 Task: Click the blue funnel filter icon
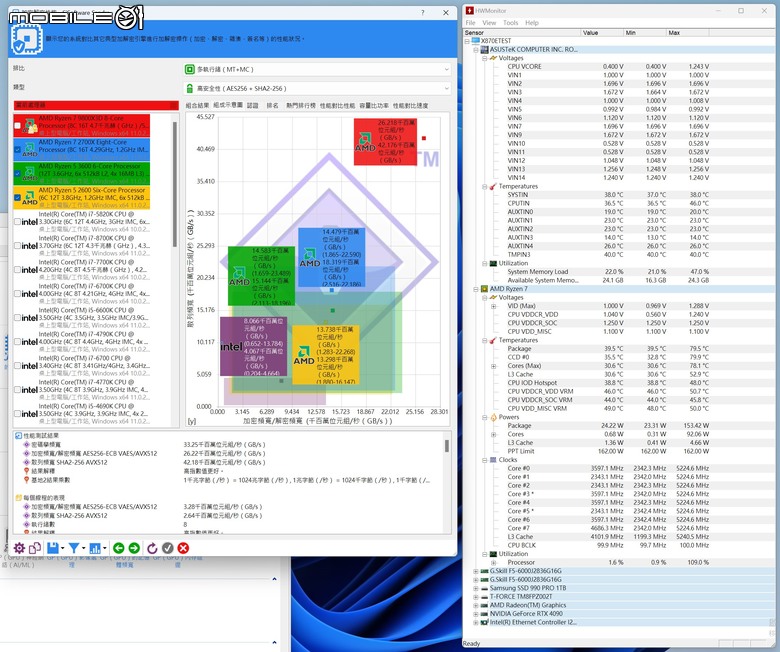point(74,548)
